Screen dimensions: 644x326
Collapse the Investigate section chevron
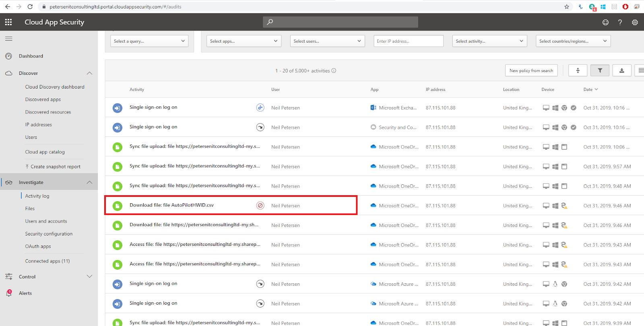[89, 182]
